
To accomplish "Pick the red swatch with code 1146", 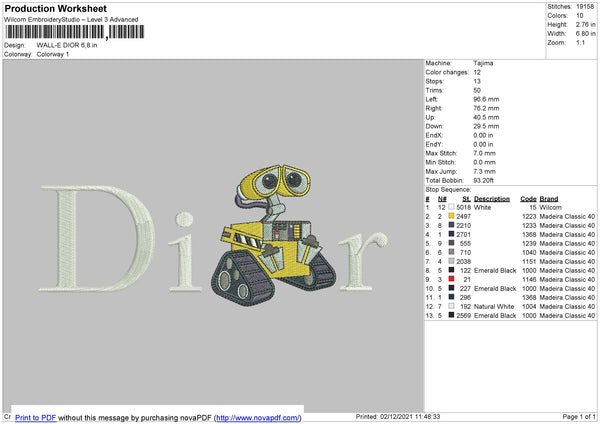I will click(452, 279).
